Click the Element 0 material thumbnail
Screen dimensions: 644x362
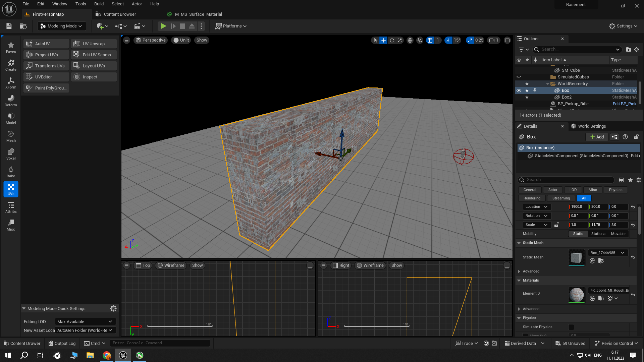click(x=576, y=294)
